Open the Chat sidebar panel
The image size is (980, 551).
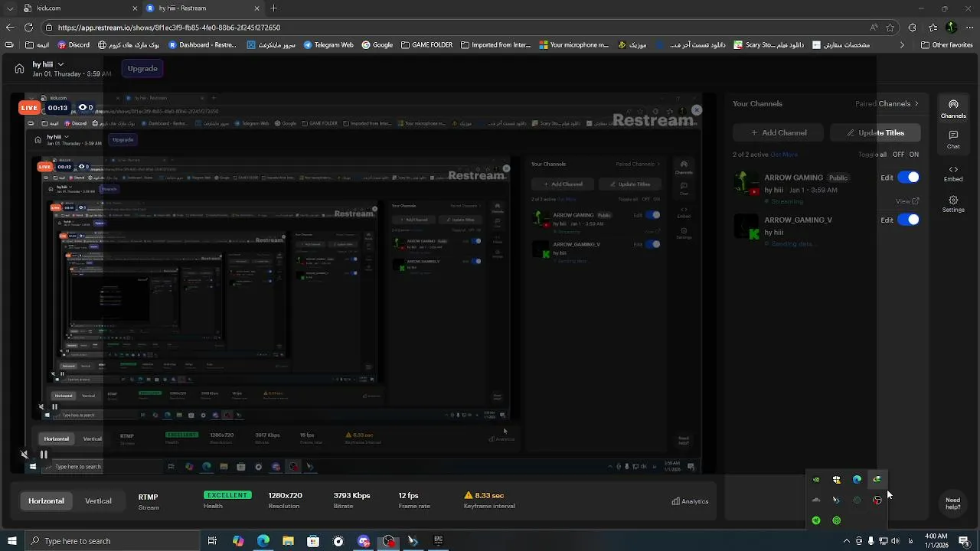[x=953, y=139]
